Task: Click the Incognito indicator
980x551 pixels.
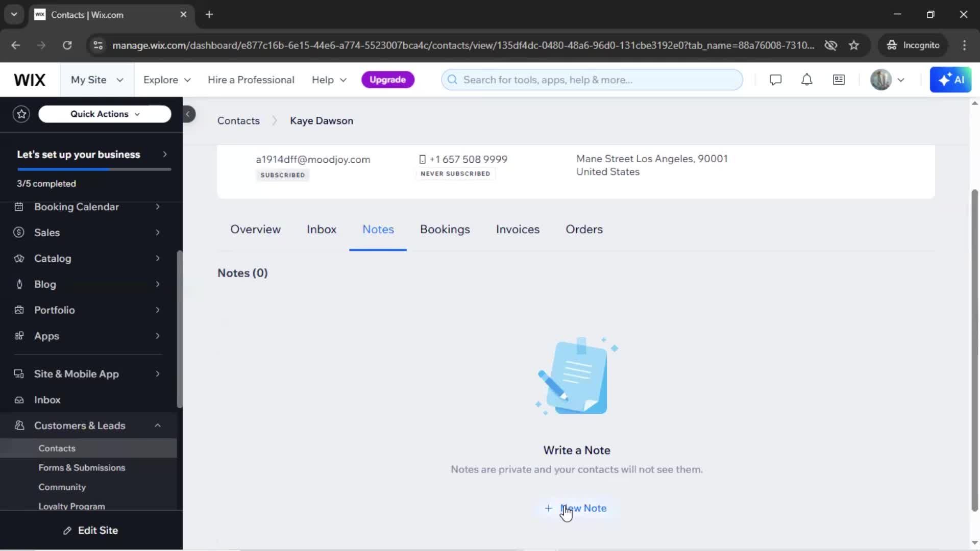Action: [x=913, y=45]
